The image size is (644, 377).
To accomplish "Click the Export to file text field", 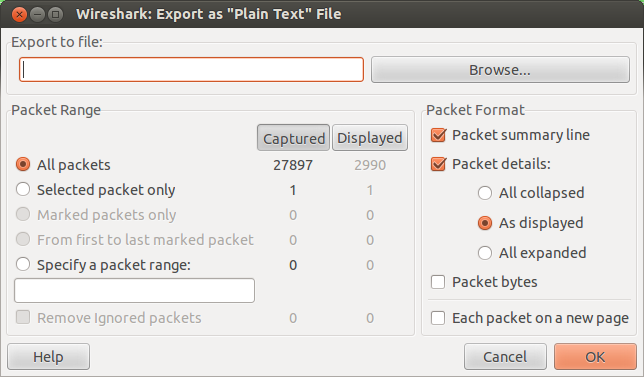I will point(191,69).
